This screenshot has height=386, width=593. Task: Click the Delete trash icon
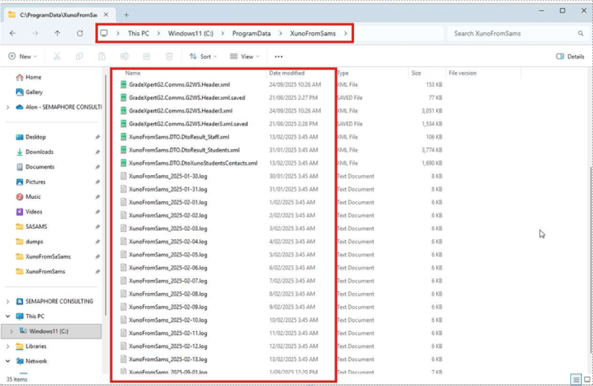coord(169,56)
